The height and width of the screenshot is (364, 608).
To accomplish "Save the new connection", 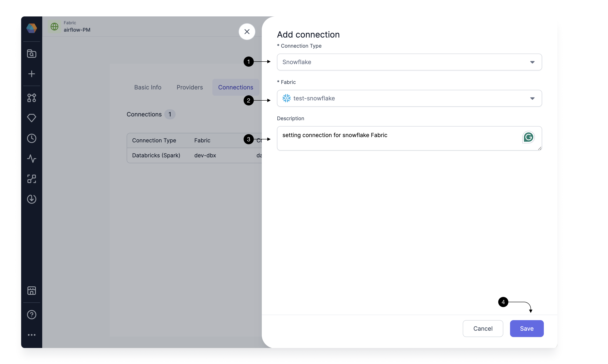I will pos(527,328).
